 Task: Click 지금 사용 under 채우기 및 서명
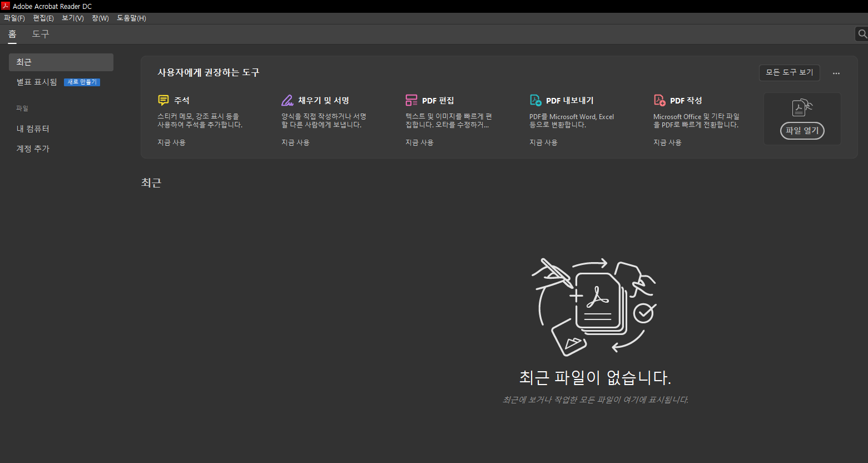295,142
